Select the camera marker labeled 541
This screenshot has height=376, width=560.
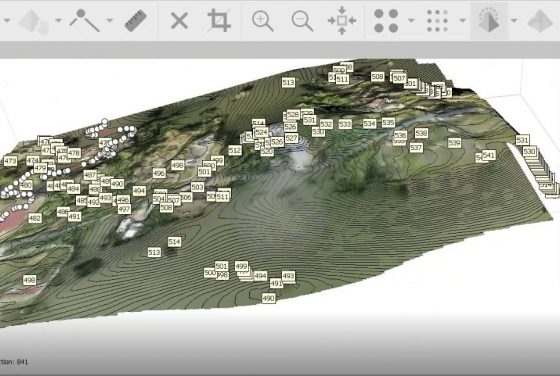click(x=489, y=155)
